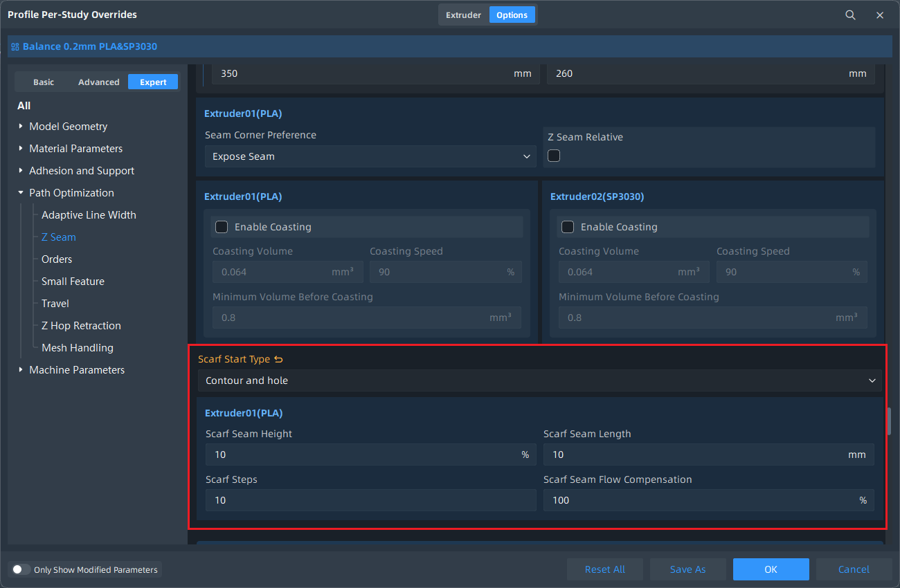Enable Coasting for Extruder02(SP3030)
This screenshot has width=900, height=588.
568,227
